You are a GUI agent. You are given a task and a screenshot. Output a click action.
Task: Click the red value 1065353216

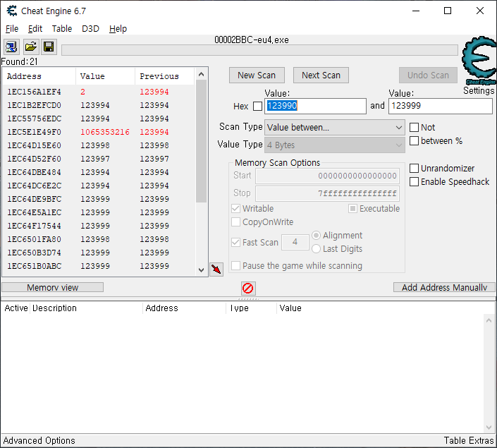105,132
